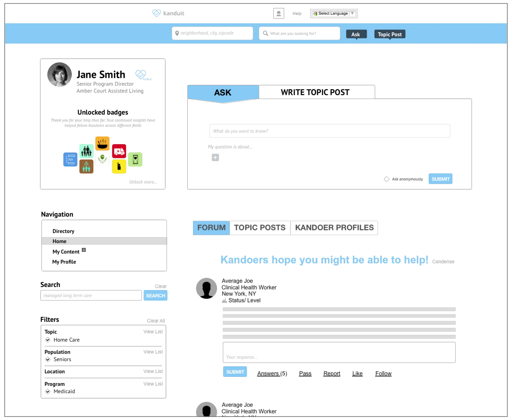The height and width of the screenshot is (420, 512).
Task: Add a topic with the plus icon
Action: tap(215, 157)
